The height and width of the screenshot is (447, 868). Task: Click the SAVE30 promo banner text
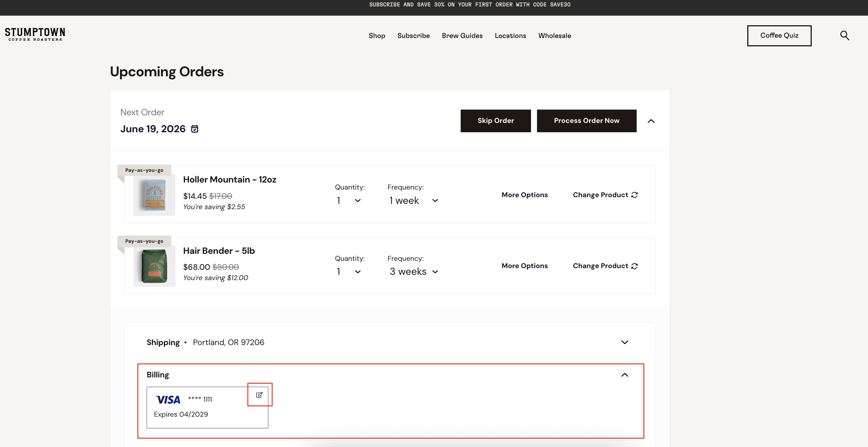470,5
